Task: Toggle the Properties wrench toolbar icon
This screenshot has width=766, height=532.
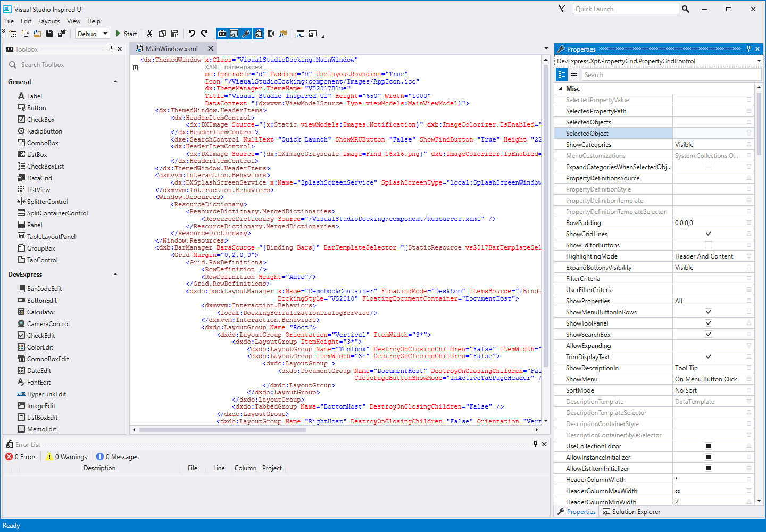Action: 246,34
